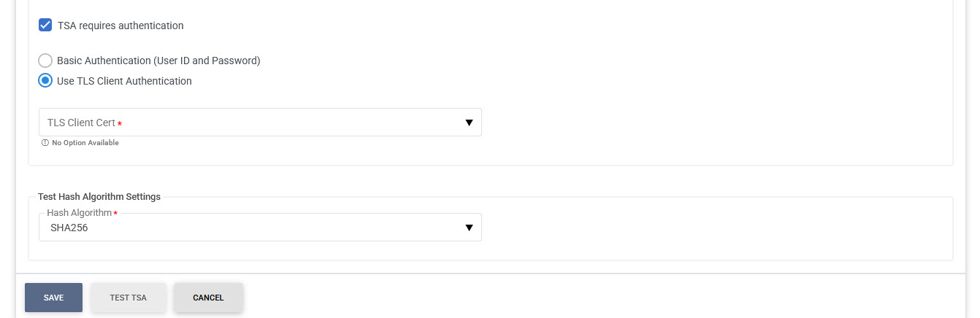This screenshot has height=318, width=980.
Task: Click the Test Hash Algorithm Settings heading
Action: (99, 196)
